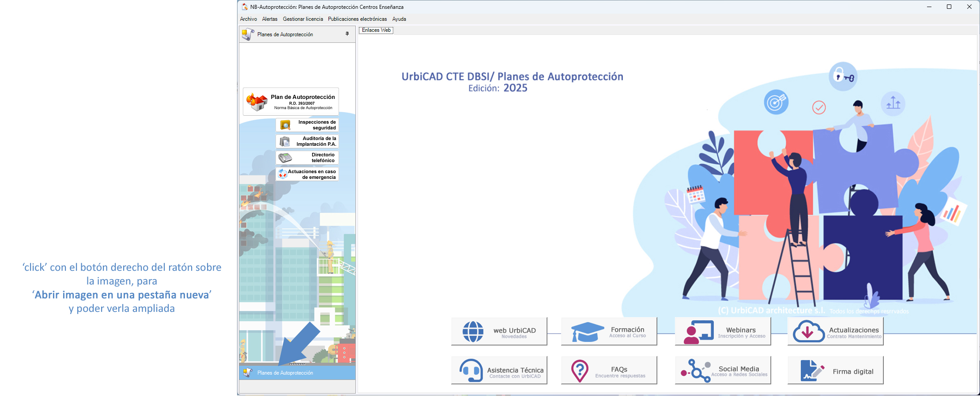Open Firma digital
Image resolution: width=980 pixels, height=402 pixels.
coord(836,370)
